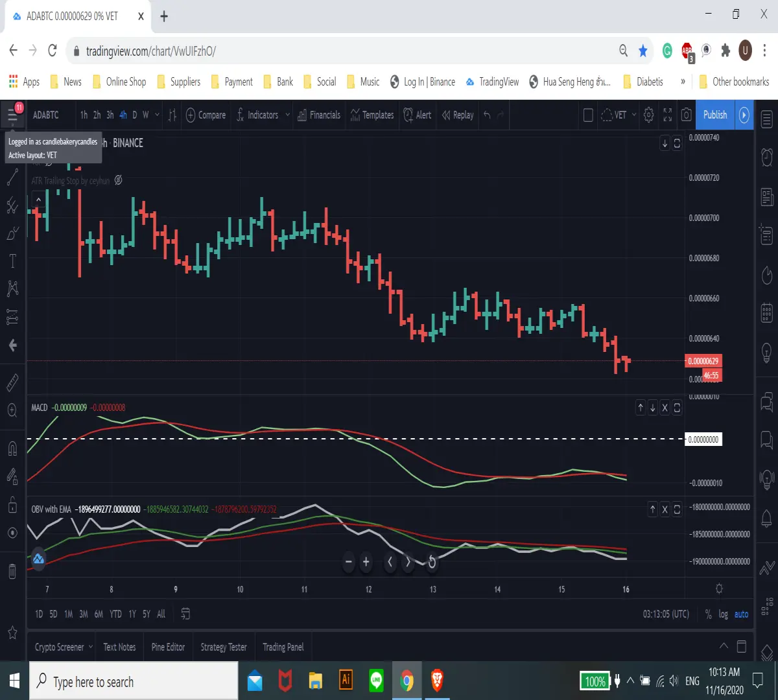
Task: Move the OBV with EMA pane up
Action: [653, 509]
